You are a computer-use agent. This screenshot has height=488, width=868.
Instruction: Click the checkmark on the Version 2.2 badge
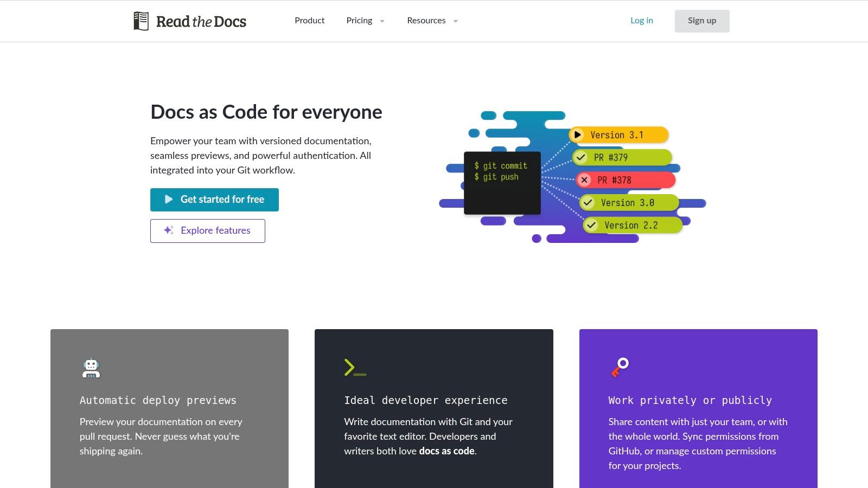click(x=591, y=224)
